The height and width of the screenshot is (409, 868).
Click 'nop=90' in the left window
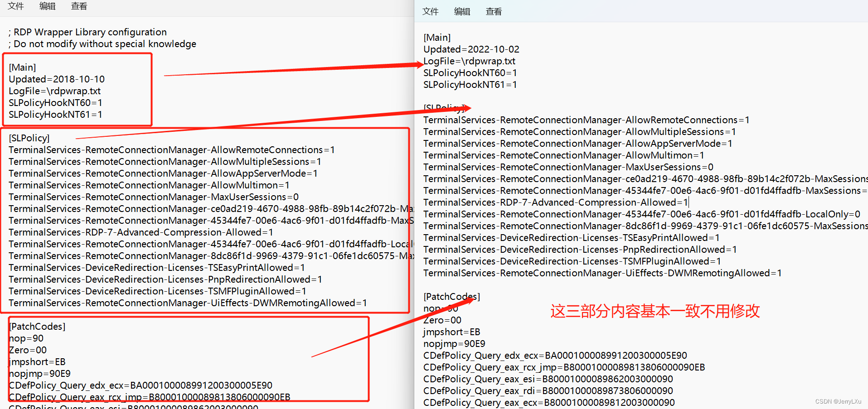click(x=26, y=338)
